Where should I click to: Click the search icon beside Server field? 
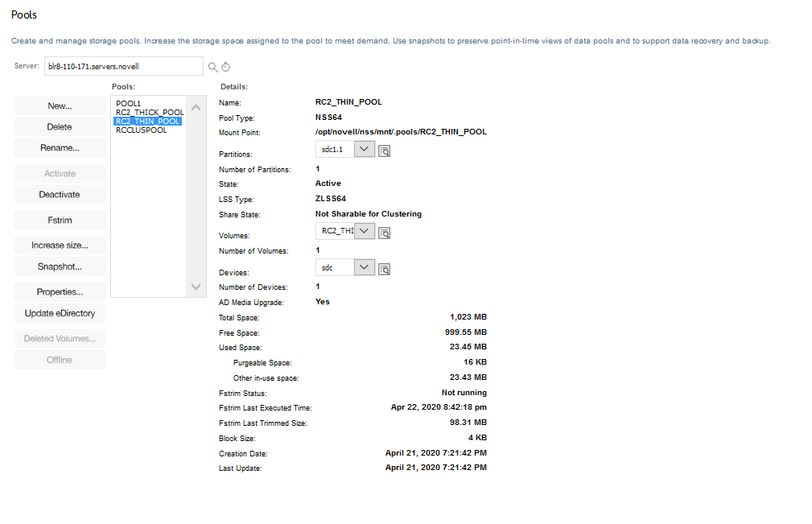pyautogui.click(x=213, y=67)
